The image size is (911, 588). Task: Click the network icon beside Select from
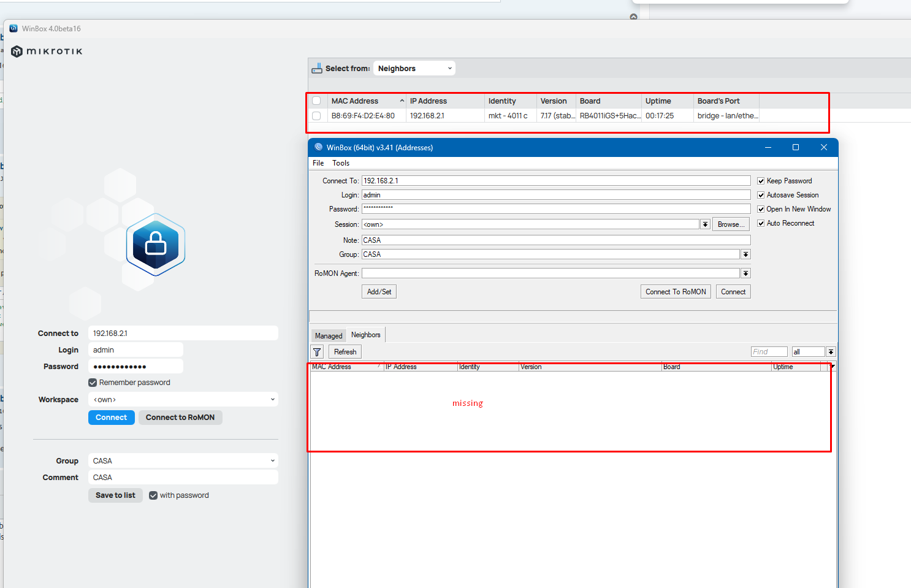[316, 68]
